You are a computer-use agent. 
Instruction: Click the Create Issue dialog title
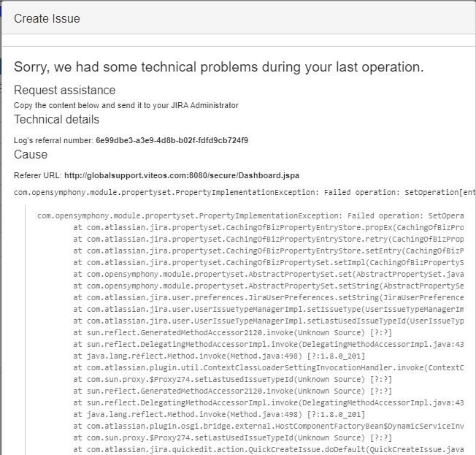tap(47, 18)
